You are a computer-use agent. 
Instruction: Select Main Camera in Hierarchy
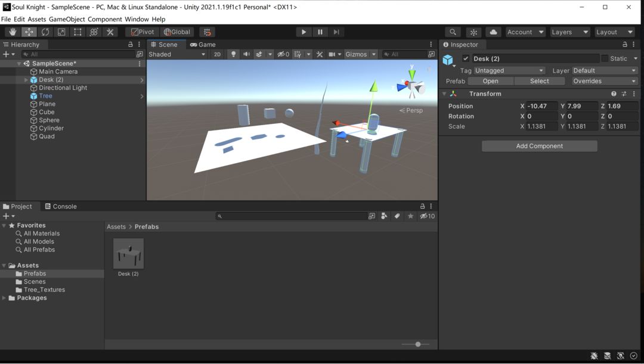pos(58,71)
